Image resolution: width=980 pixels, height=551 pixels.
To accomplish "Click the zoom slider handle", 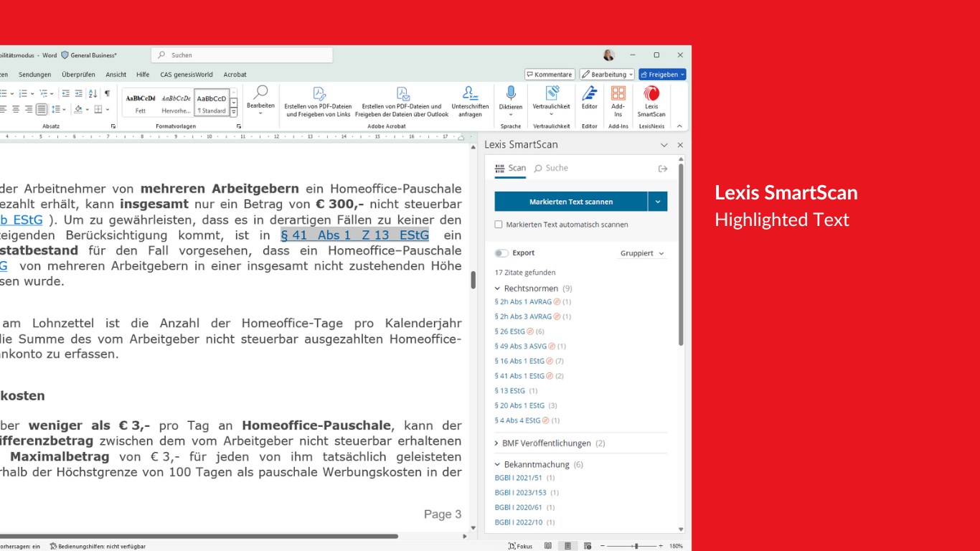I will click(636, 546).
